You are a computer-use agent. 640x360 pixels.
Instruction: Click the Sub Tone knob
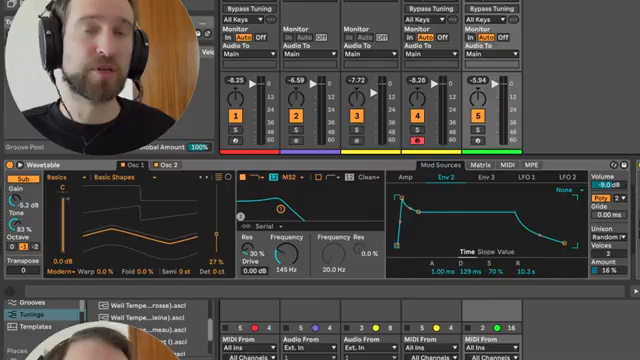pos(14,224)
